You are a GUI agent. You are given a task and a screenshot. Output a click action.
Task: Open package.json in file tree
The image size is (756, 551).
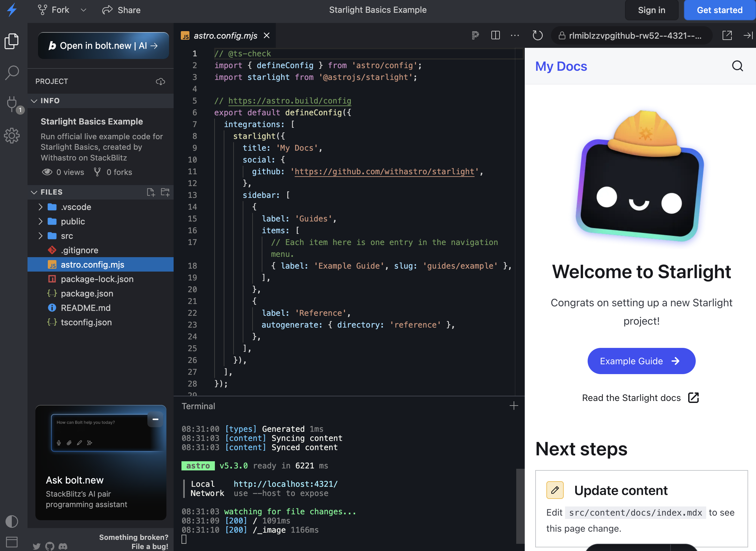click(x=100, y=294)
